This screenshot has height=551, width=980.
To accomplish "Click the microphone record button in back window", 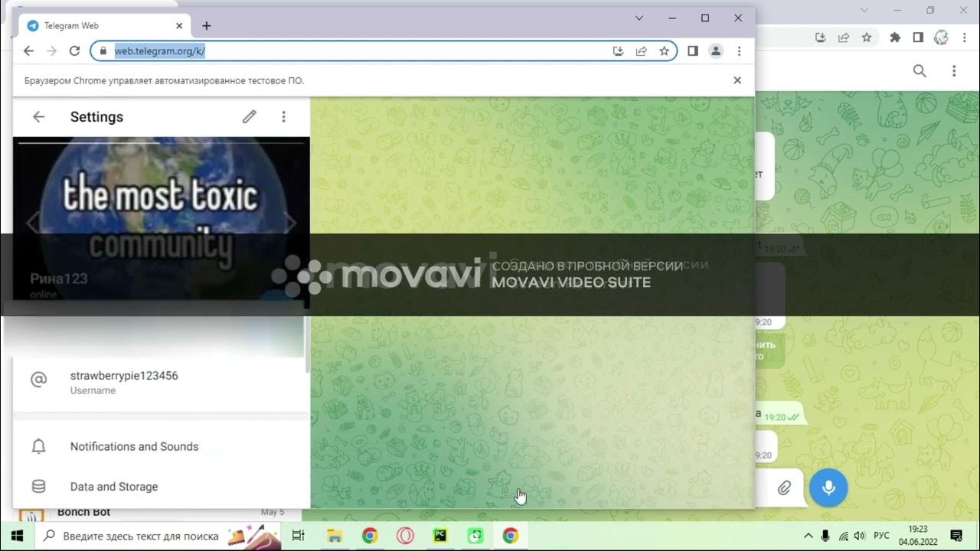I will pos(828,487).
